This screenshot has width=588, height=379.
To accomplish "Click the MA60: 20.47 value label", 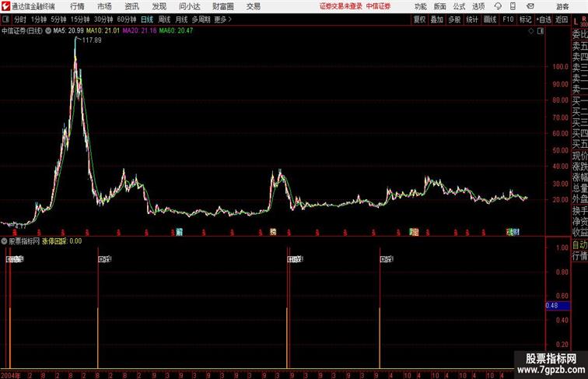I will 177,31.
